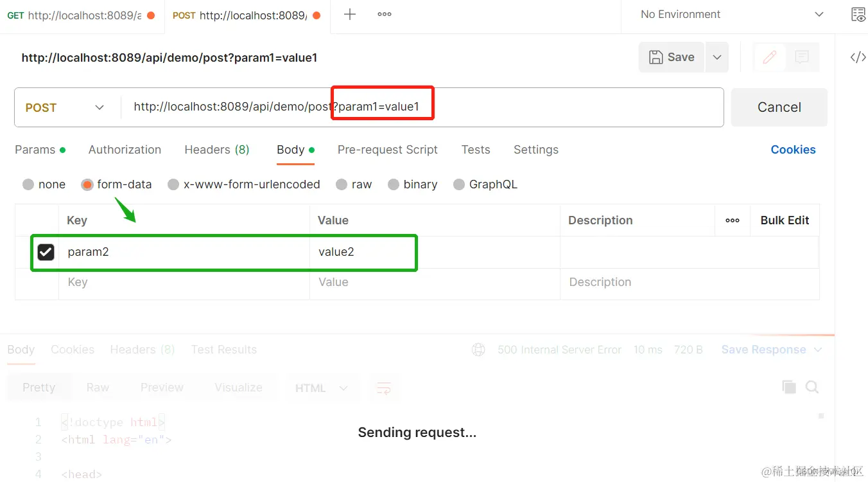
Task: Click the value2 value cell
Action: (435, 252)
